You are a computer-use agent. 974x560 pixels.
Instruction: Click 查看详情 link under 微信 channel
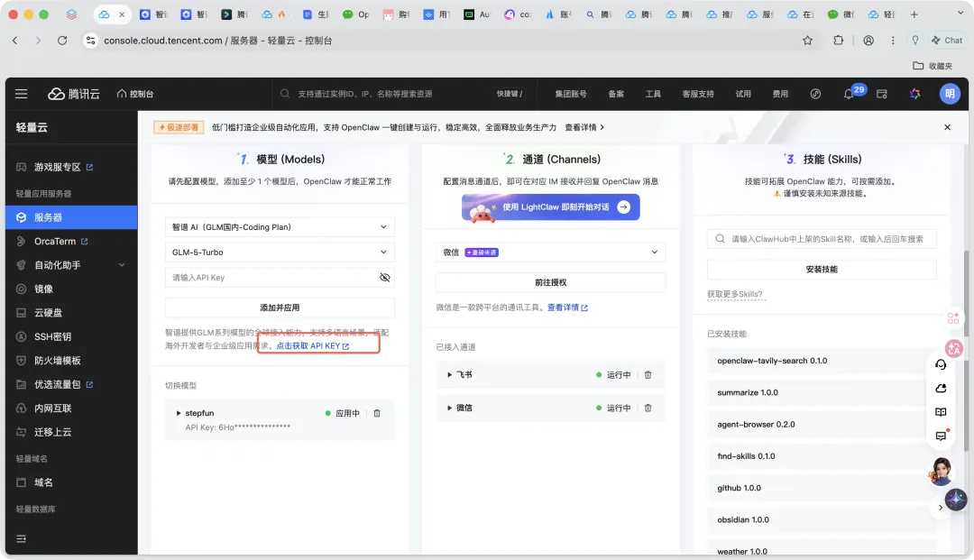tap(567, 308)
